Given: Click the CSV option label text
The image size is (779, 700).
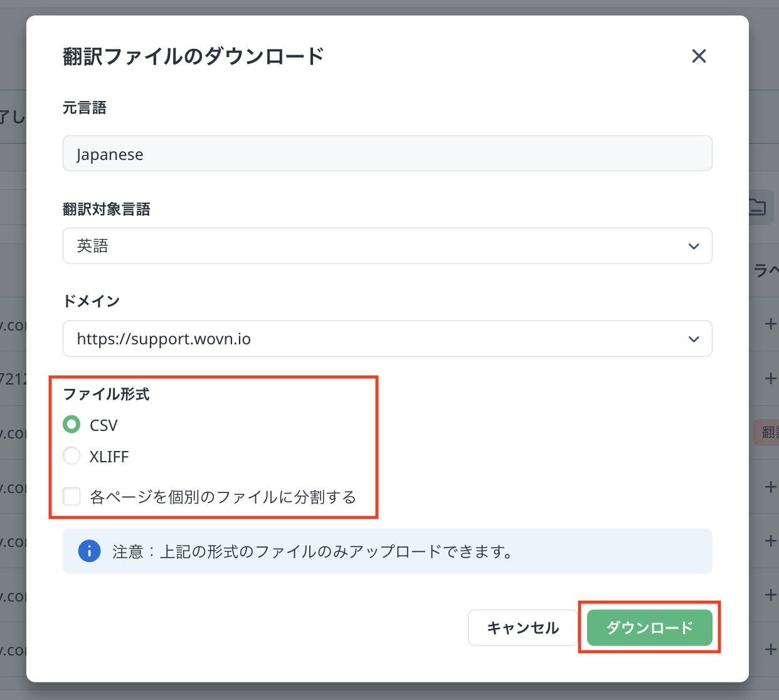Looking at the screenshot, I should coord(103,425).
